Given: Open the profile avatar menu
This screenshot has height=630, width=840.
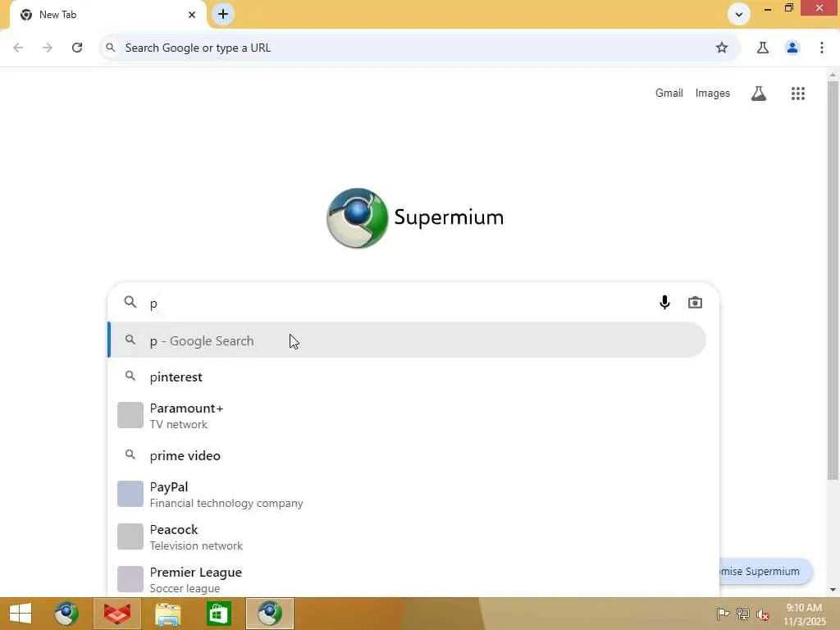Looking at the screenshot, I should point(792,48).
